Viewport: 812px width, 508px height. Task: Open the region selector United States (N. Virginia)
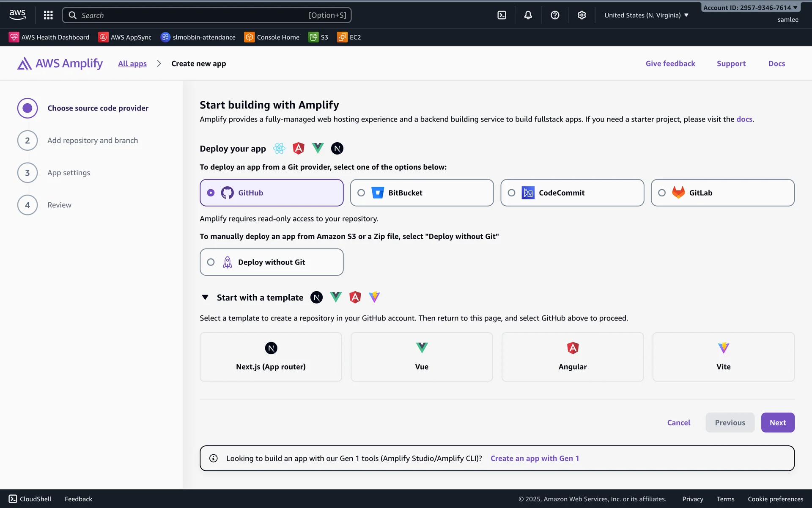(x=646, y=15)
